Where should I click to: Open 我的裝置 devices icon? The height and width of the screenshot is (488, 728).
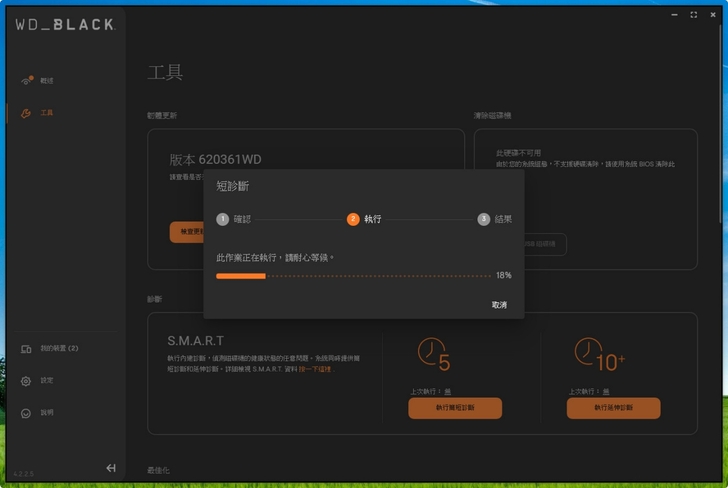click(26, 349)
